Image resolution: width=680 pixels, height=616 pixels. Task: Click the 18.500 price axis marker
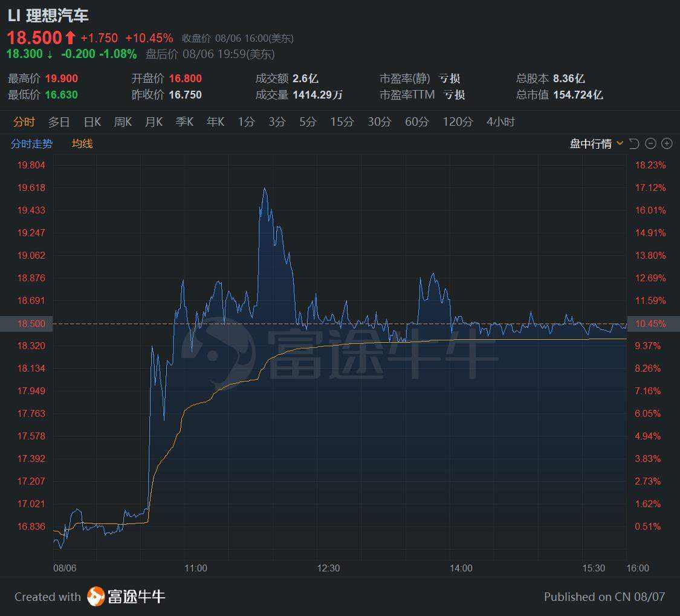tap(27, 323)
